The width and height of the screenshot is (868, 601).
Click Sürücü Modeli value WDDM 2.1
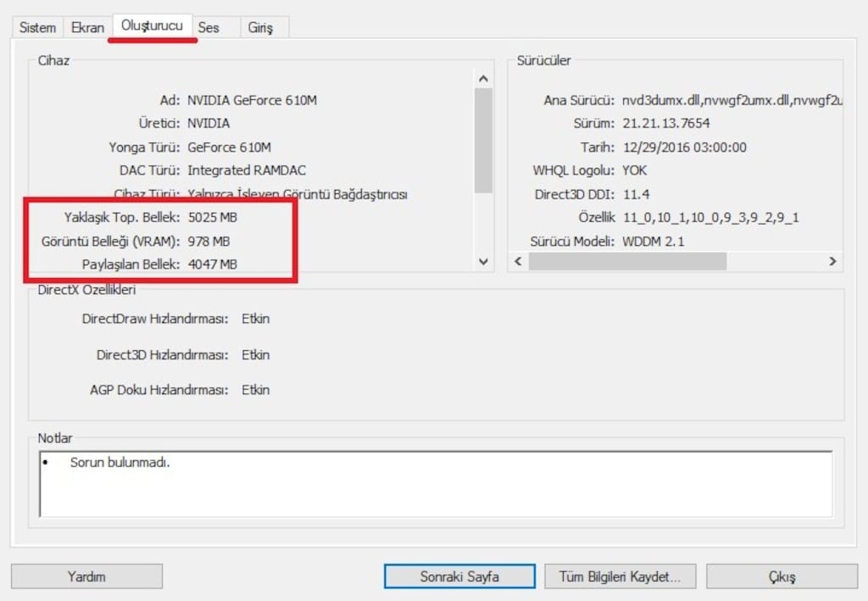pos(654,242)
